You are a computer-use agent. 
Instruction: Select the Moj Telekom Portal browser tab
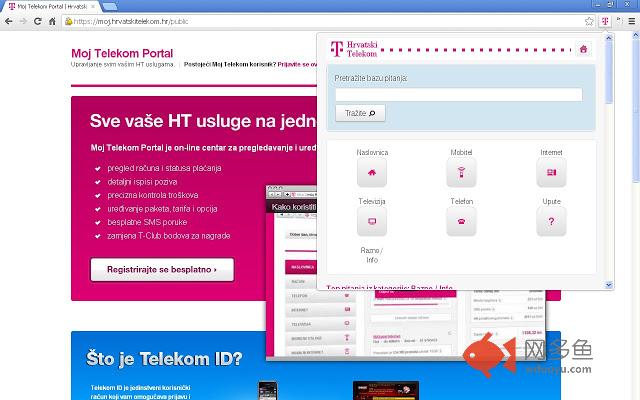51,7
